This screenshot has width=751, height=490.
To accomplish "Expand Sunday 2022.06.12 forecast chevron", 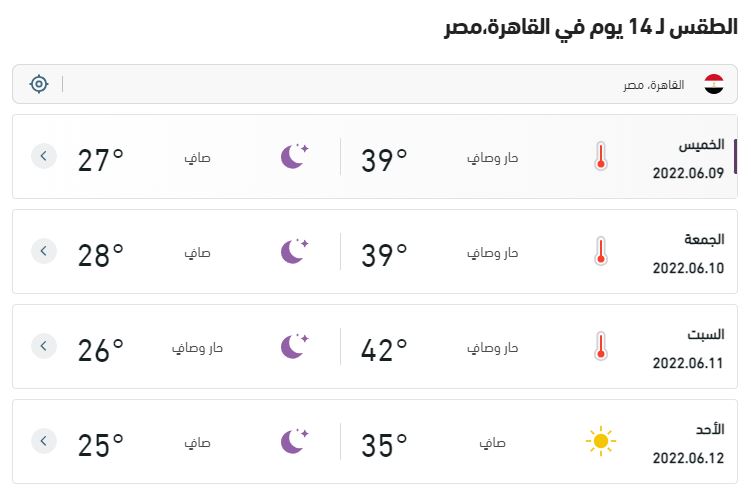I will click(44, 441).
